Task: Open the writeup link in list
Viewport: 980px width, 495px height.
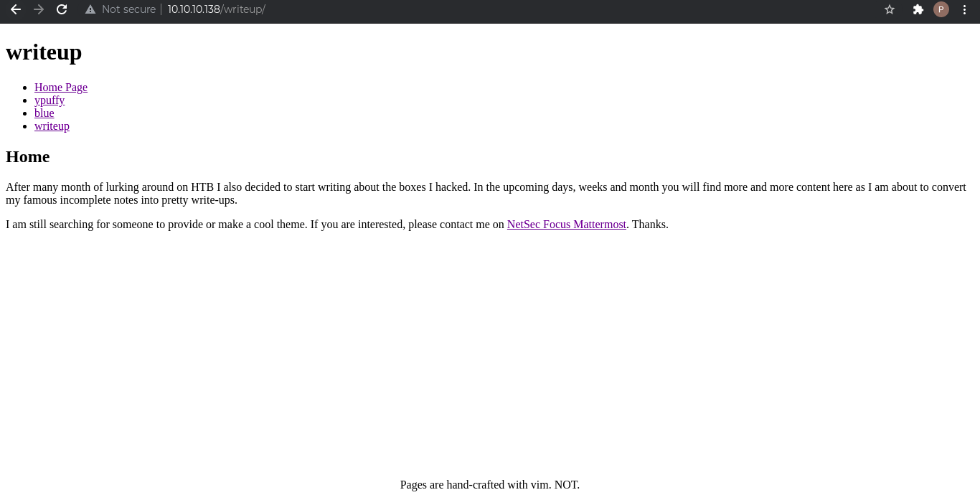Action: (x=52, y=126)
